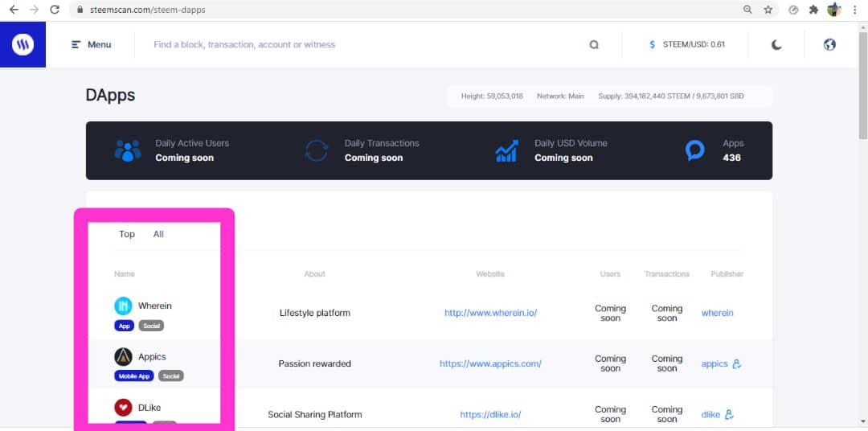
Task: Reload the page with the refresh icon
Action: (x=55, y=10)
